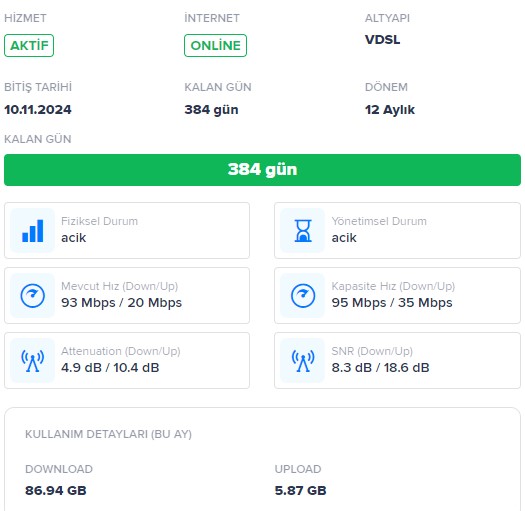
Task: Select the VDSL altyapı value
Action: (x=382, y=40)
